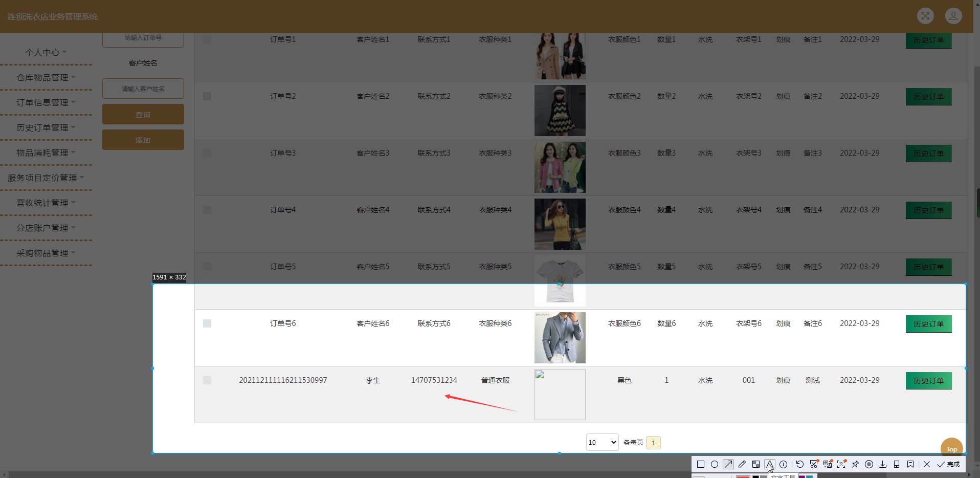980x478 pixels.
Task: Click order number 202112111116211530997
Action: click(283, 380)
